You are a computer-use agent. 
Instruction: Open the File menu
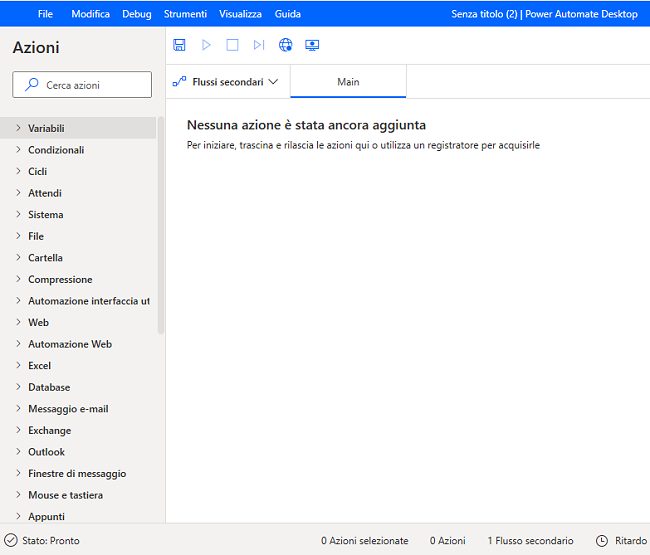click(45, 14)
